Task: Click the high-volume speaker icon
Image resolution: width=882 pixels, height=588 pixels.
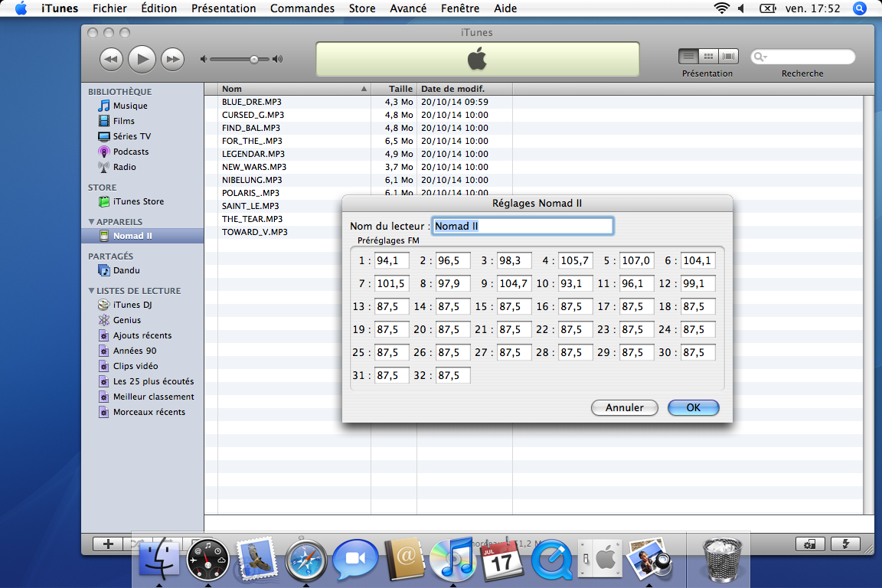Action: [x=277, y=59]
